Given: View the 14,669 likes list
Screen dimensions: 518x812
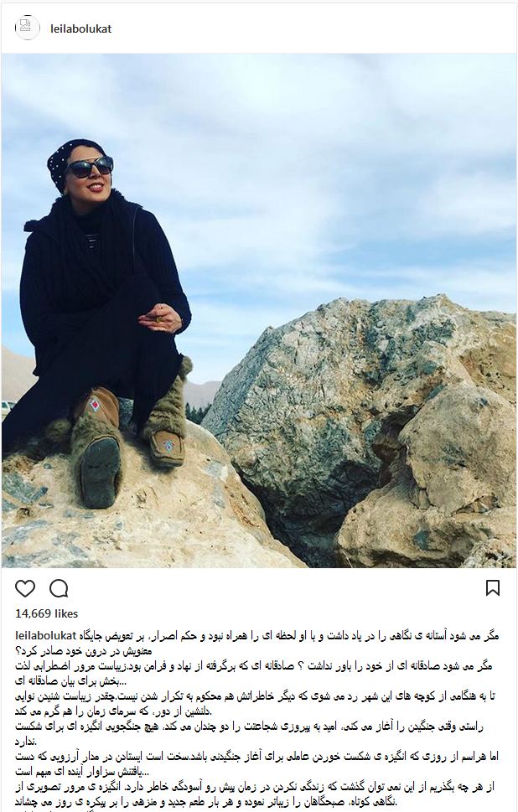Looking at the screenshot, I should point(47,613).
